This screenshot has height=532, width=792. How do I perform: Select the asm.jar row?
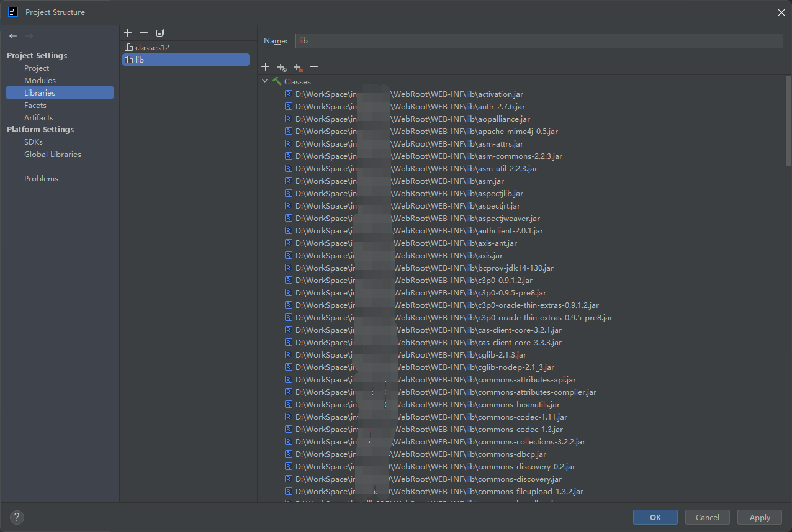(x=394, y=181)
